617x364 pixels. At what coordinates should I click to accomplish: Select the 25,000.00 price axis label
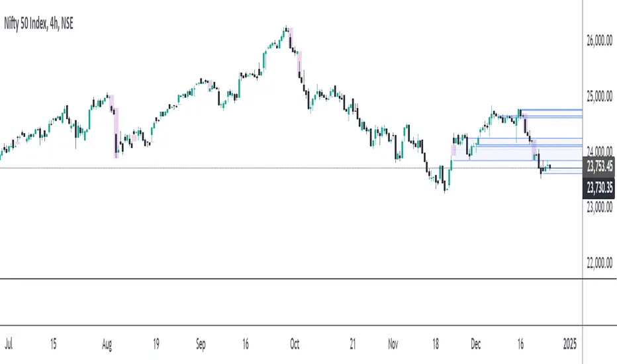pos(600,96)
